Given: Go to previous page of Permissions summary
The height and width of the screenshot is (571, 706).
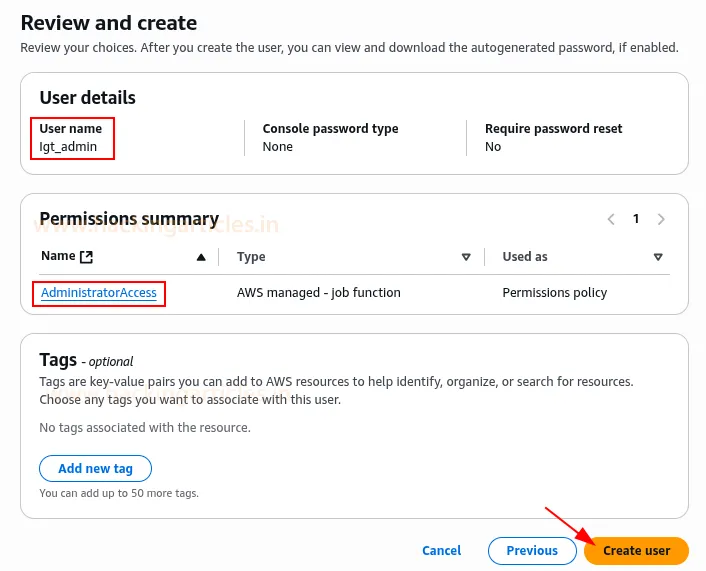Looking at the screenshot, I should (611, 219).
